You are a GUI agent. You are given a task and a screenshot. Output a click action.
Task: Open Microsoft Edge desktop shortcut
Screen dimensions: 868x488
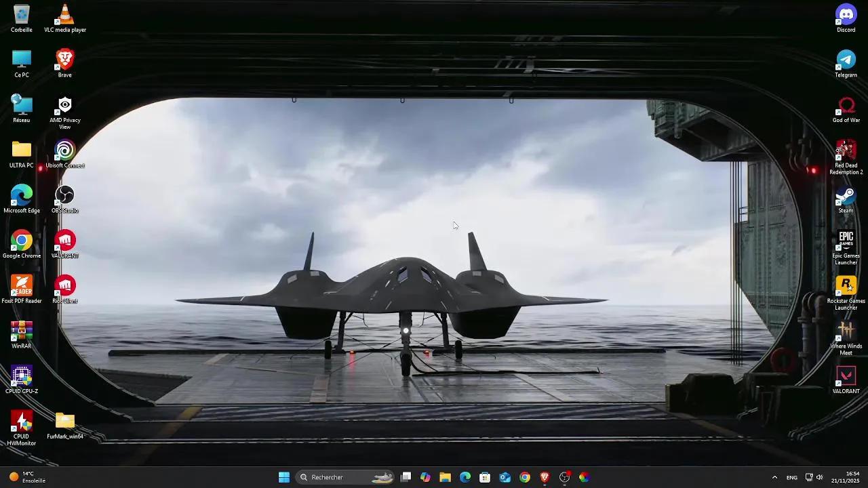(x=22, y=199)
